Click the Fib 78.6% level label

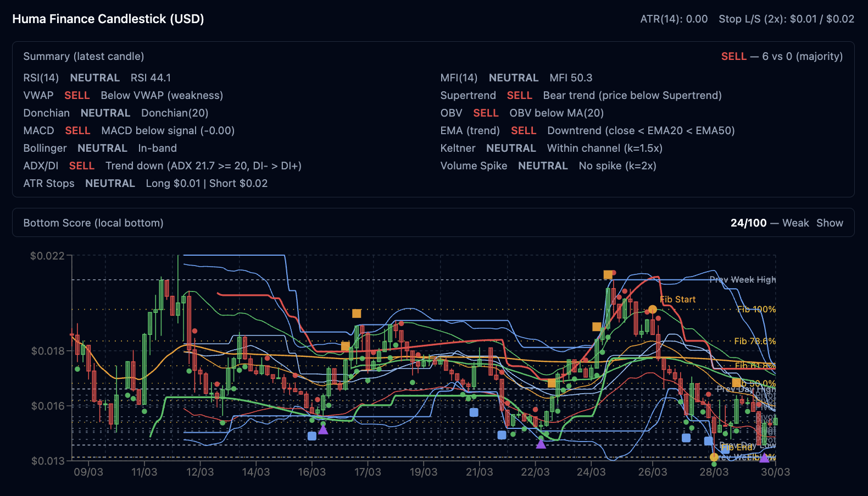click(x=755, y=341)
